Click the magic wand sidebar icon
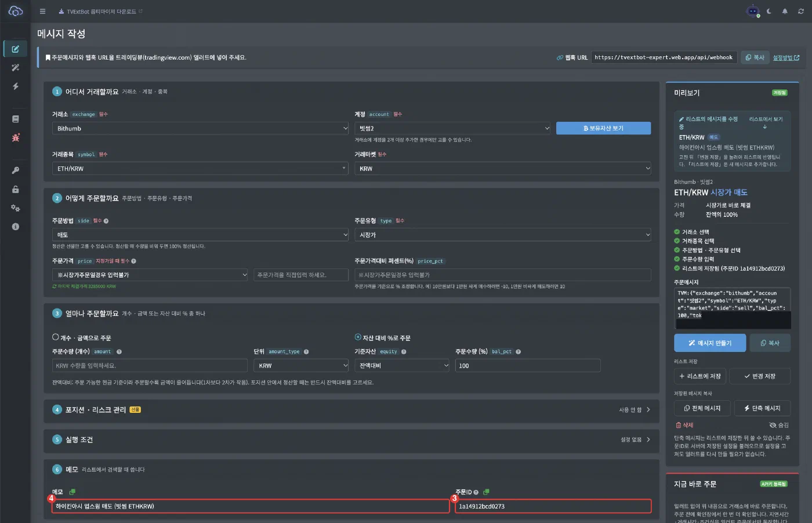This screenshot has width=812, height=523. point(16,68)
